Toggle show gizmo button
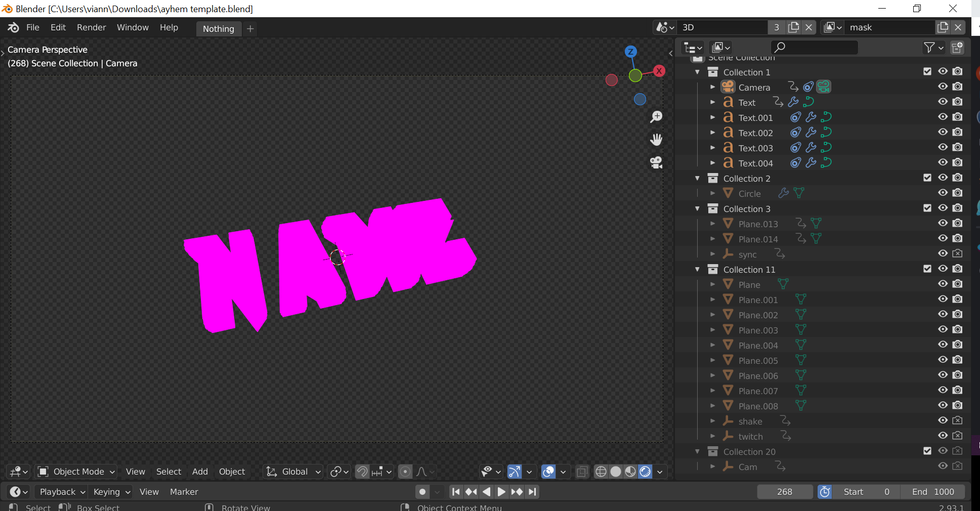 coord(515,472)
